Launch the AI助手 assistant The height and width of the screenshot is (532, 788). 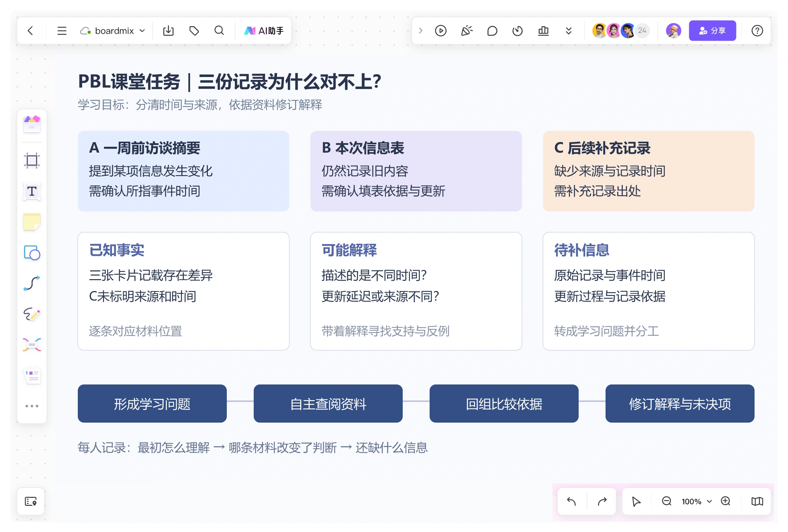[x=264, y=31]
